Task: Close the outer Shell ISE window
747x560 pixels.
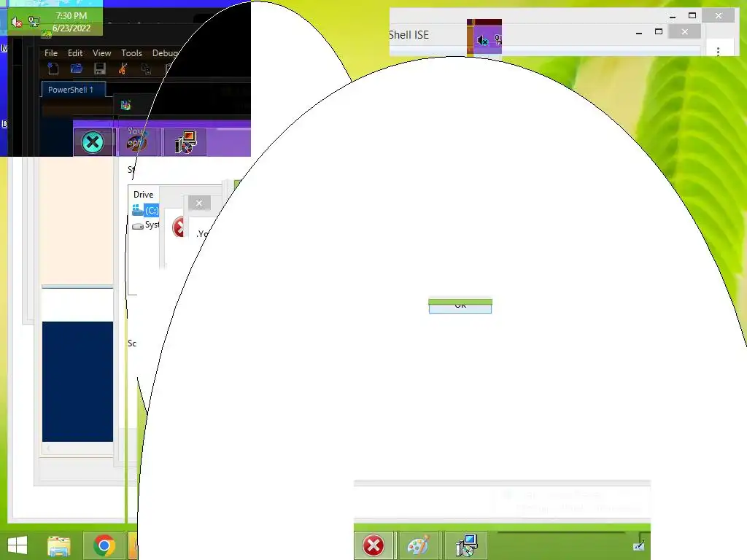Action: pos(719,16)
